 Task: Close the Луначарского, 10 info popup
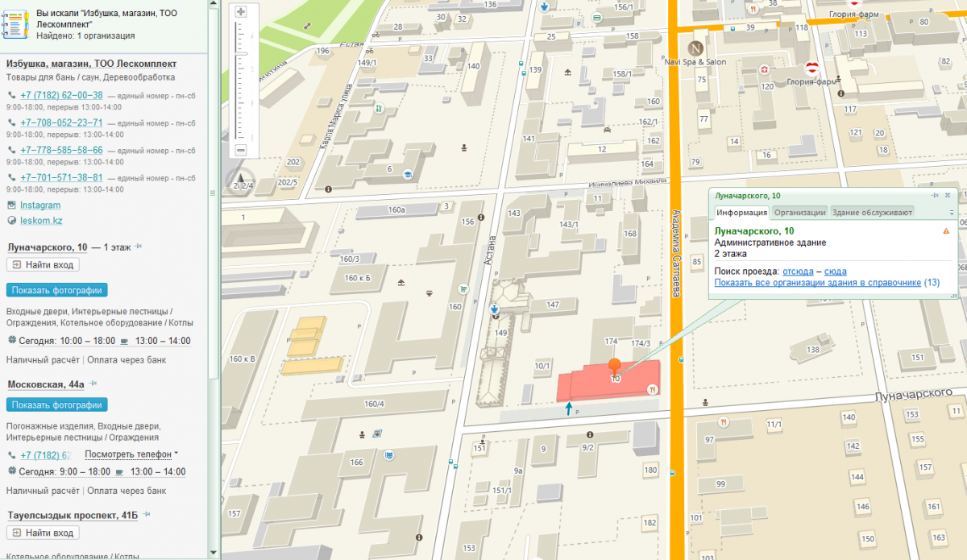[x=948, y=195]
